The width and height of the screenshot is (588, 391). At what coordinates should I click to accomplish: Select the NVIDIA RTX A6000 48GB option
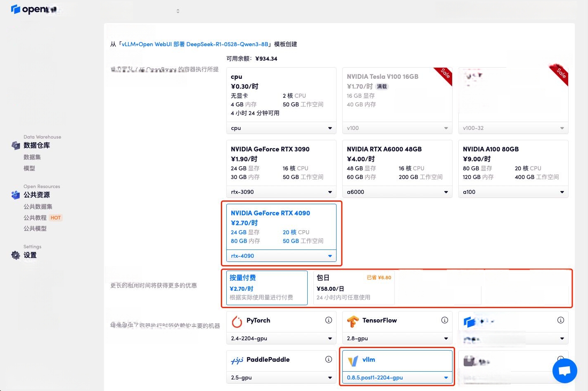point(397,163)
